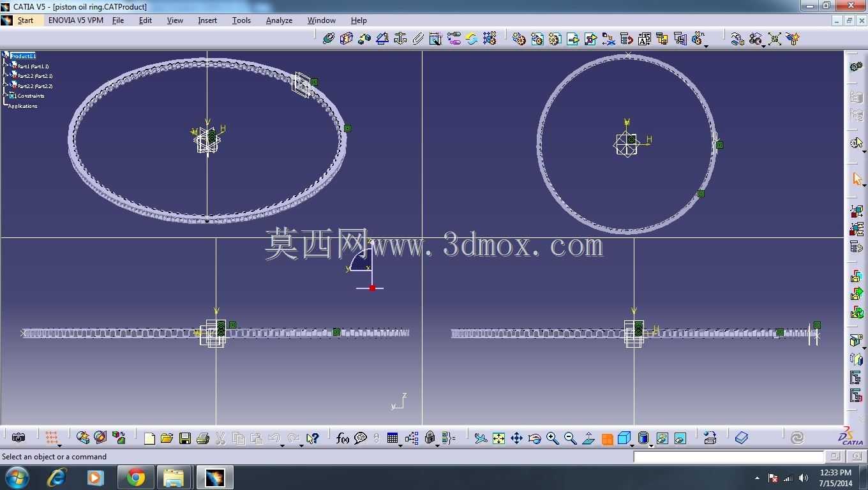Screen dimensions: 868x490
Task: Expand the Part2.2 (Part2.1) tree node
Action: 6,76
